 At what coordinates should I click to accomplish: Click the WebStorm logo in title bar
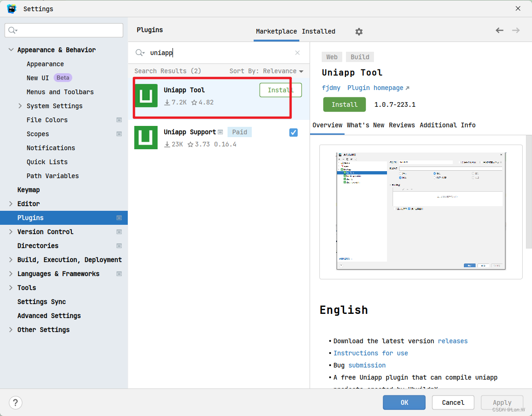[x=12, y=9]
